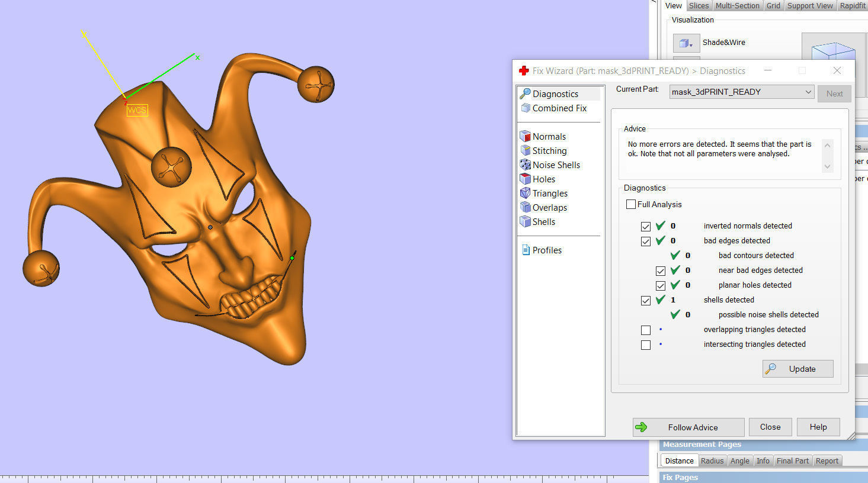Image resolution: width=868 pixels, height=483 pixels.
Task: Select the Normals icon in the sidebar
Action: tap(525, 136)
